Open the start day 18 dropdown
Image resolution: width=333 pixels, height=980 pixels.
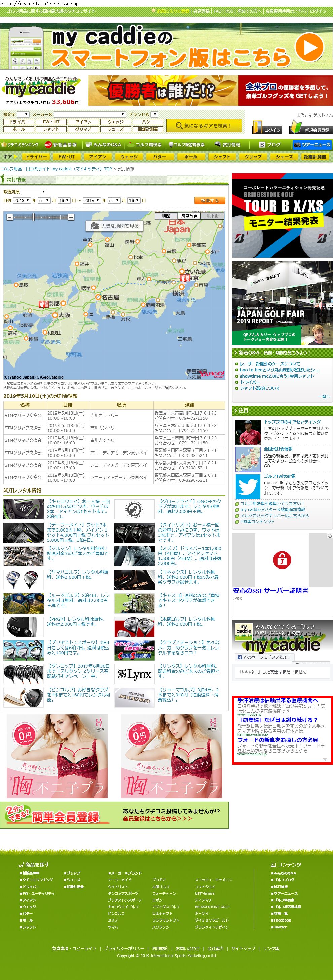pyautogui.click(x=64, y=200)
